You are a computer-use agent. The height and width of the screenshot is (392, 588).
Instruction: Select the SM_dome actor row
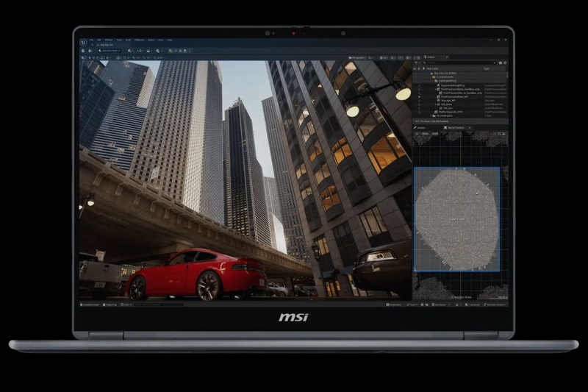[x=446, y=104]
